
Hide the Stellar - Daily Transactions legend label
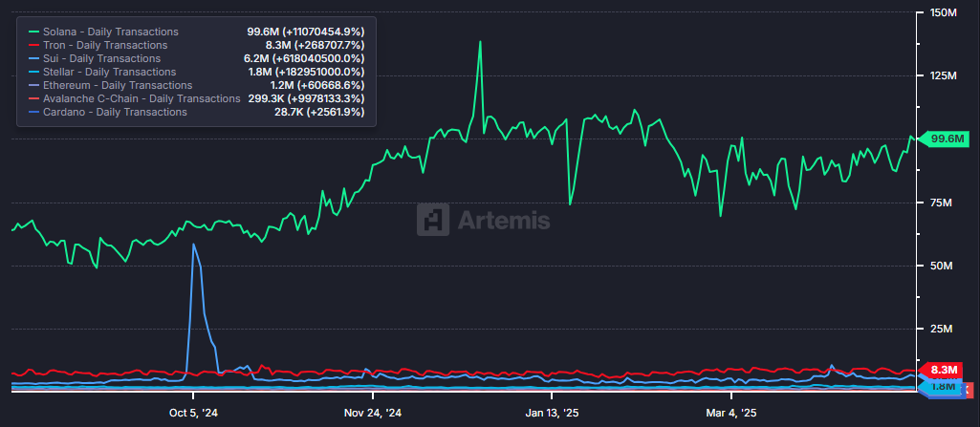[110, 72]
